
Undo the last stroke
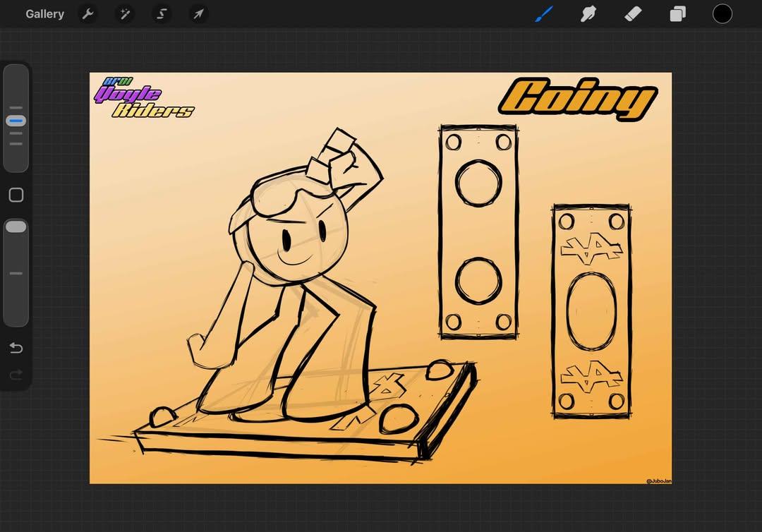pos(16,348)
